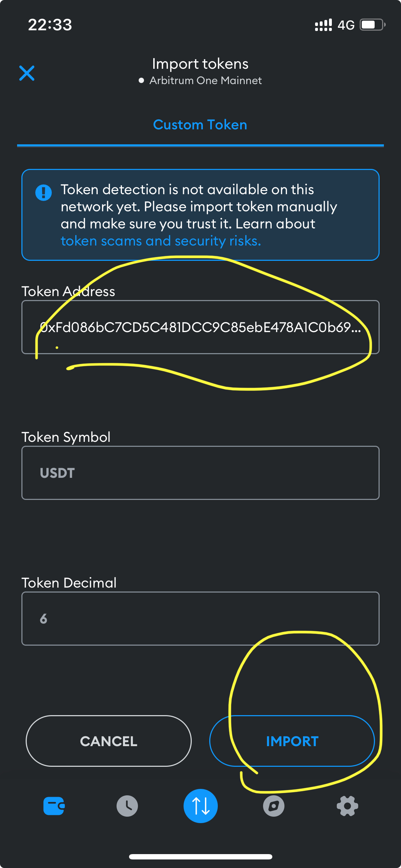Open token scams and security risks link
Viewport: 401px width, 868px height.
pos(161,241)
